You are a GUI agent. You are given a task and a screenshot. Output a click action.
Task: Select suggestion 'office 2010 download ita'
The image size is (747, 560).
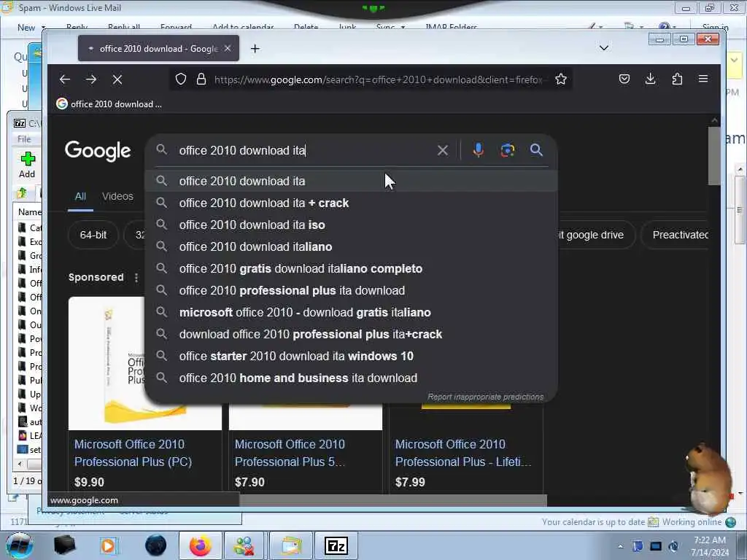click(x=351, y=181)
